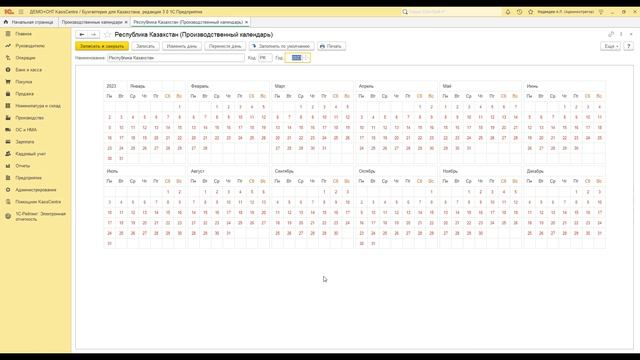The image size is (640, 360).
Task: Click Изменить день button
Action: click(182, 46)
